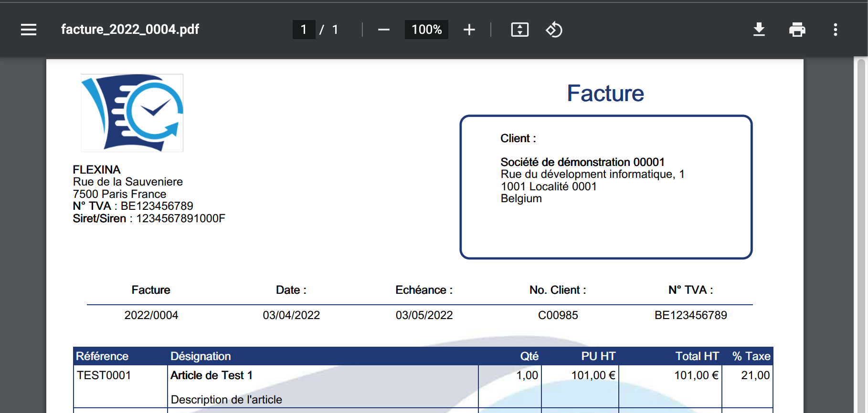Viewport: 868px width, 413px height.
Task: Click the Siret/Siren number 1234567891000F
Action: coord(180,218)
